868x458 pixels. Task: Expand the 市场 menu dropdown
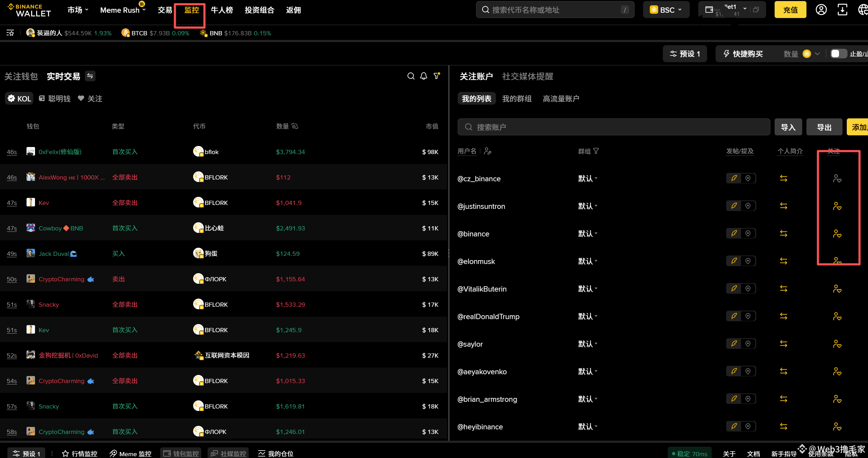tap(78, 10)
